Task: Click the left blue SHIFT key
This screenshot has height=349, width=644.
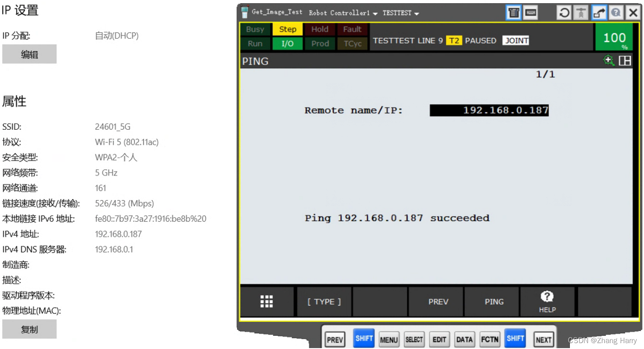Action: click(x=364, y=339)
